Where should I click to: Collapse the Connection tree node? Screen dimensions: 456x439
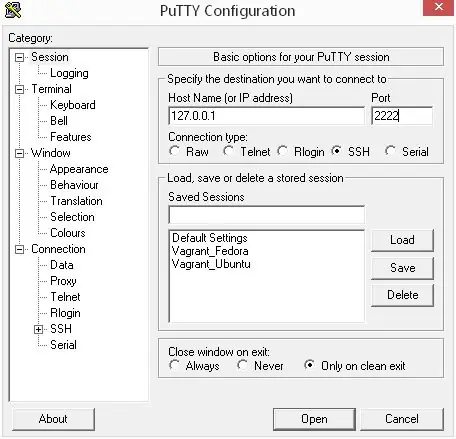(x=20, y=249)
